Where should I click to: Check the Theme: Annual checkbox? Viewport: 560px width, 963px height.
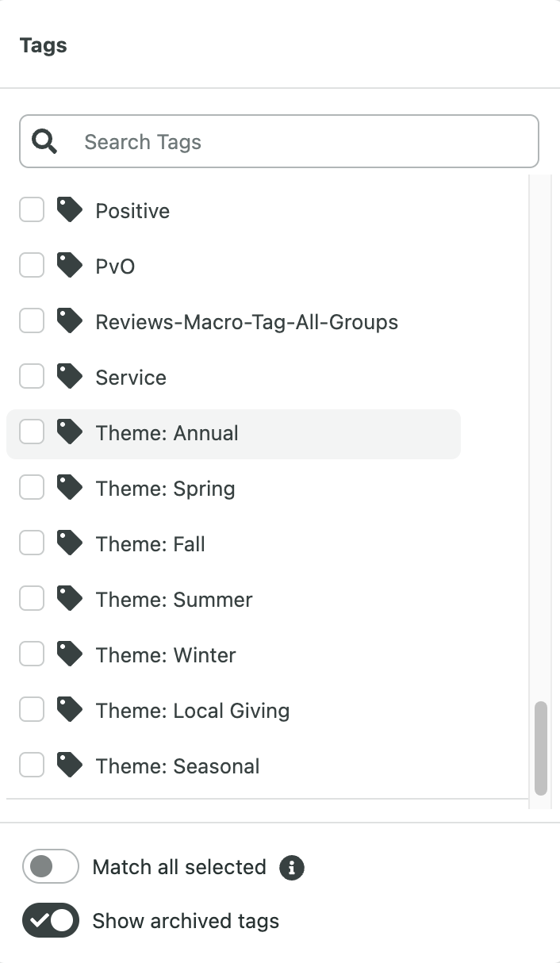32,432
